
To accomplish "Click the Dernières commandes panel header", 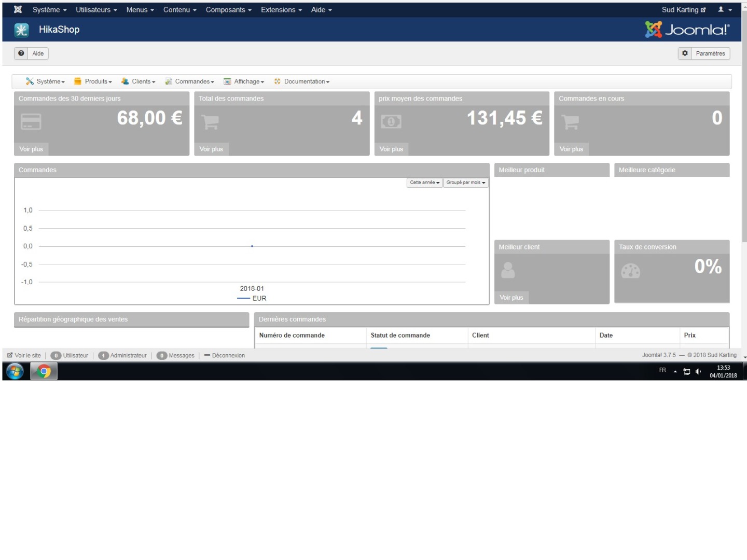I will [x=492, y=319].
